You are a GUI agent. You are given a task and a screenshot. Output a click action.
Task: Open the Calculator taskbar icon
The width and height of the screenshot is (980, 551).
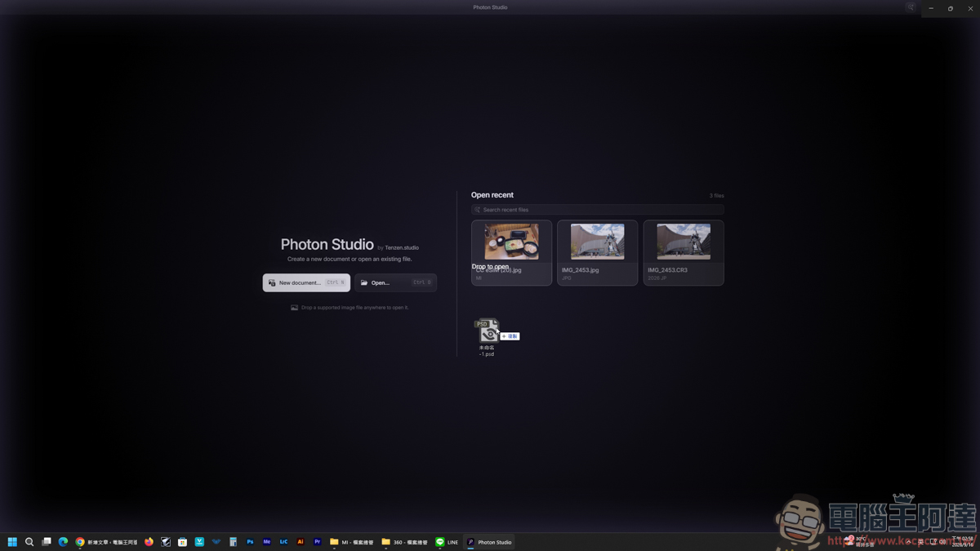click(x=233, y=542)
